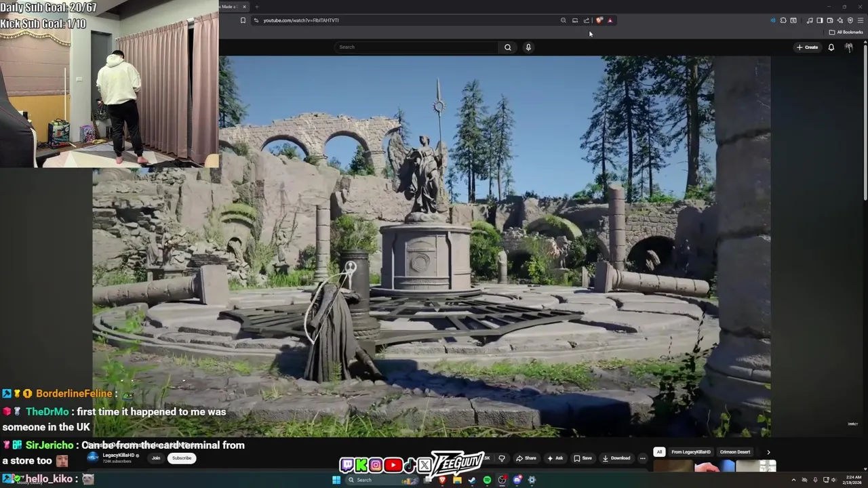The height and width of the screenshot is (488, 868).
Task: Click the YouTube Create button
Action: [x=807, y=47]
